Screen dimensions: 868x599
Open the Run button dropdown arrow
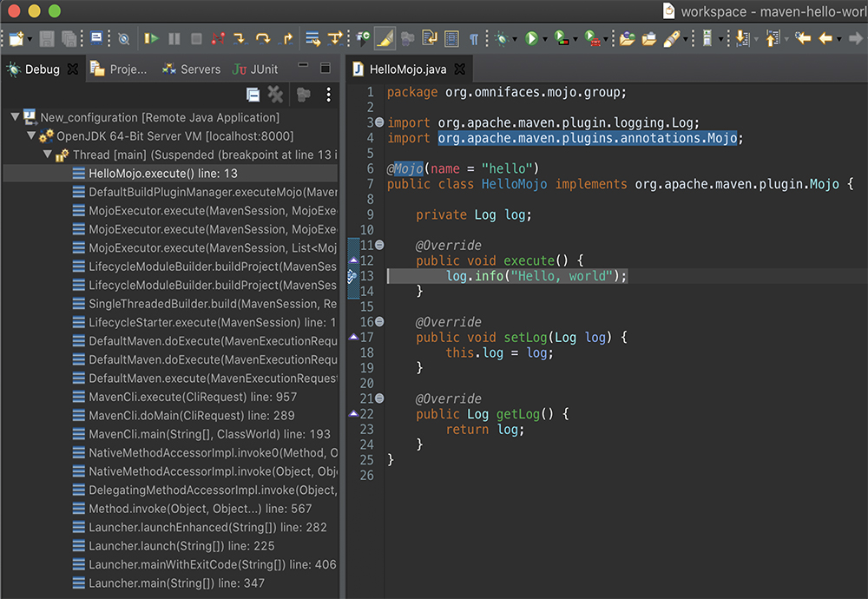[544, 39]
